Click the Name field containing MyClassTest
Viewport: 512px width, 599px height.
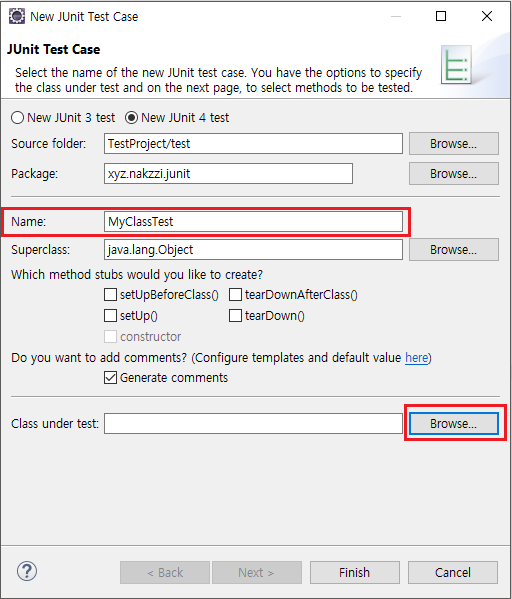(x=253, y=222)
